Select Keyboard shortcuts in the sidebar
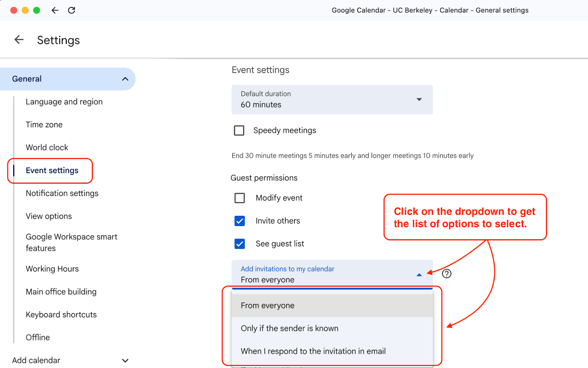 coord(61,314)
